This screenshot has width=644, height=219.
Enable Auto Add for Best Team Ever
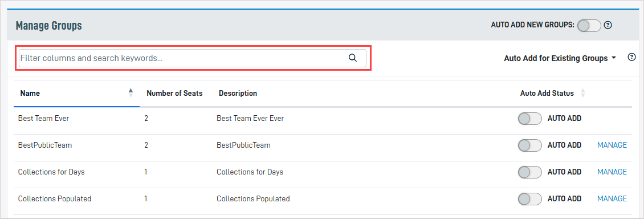[x=530, y=119]
